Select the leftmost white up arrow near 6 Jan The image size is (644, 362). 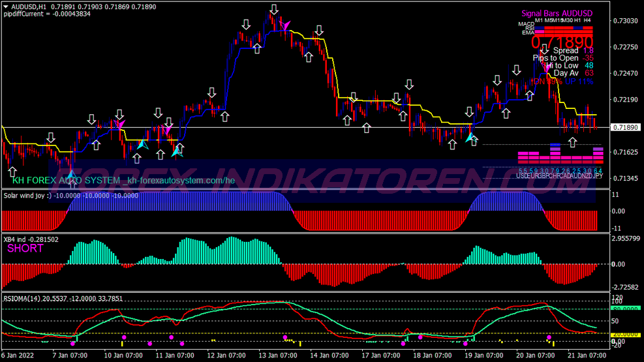(12, 172)
